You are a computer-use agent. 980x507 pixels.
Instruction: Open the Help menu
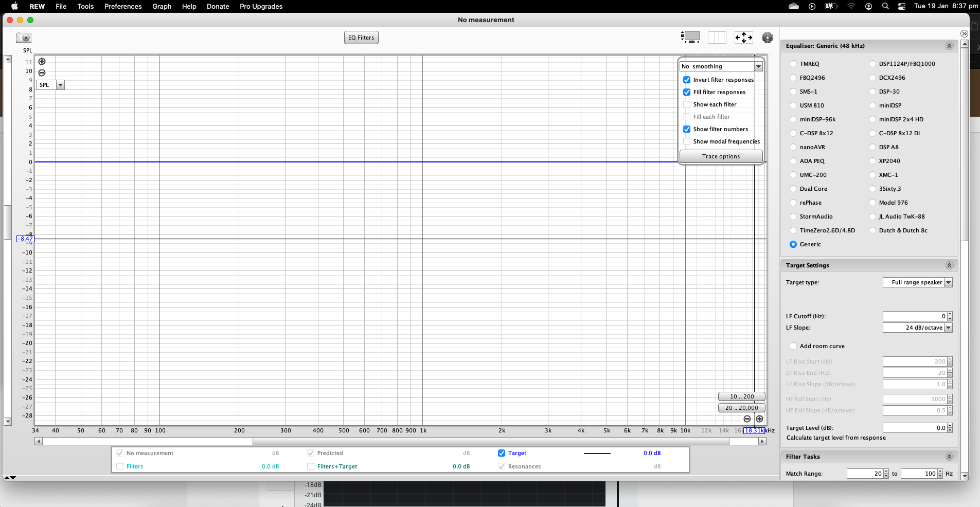click(x=189, y=6)
